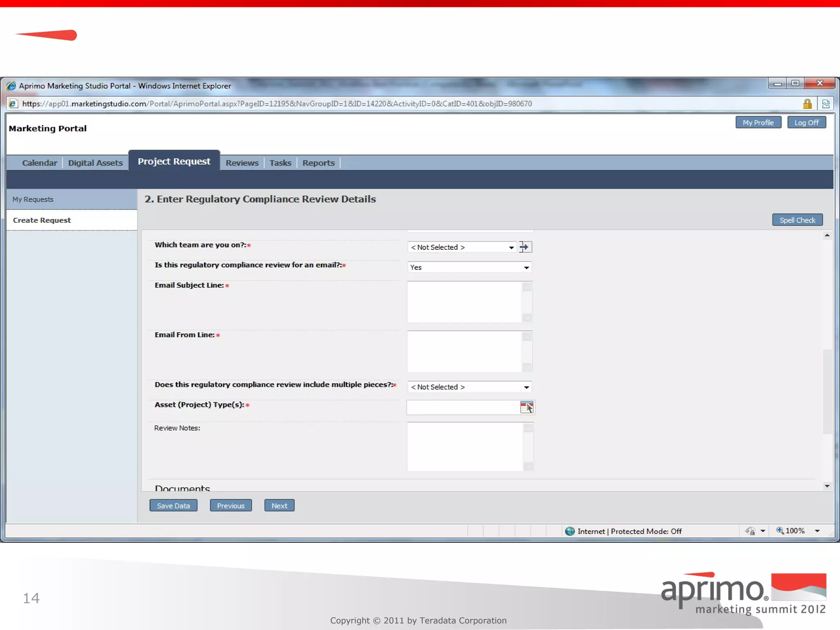Open the zoom level 100% dropdown arrow
This screenshot has width=840, height=630.
coord(817,531)
